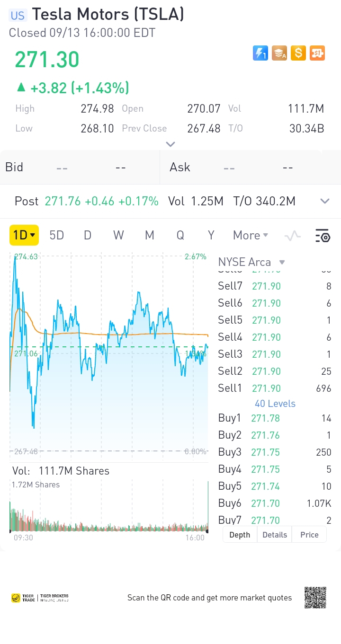Switch to the Details tab
341x644 pixels.
[275, 535]
